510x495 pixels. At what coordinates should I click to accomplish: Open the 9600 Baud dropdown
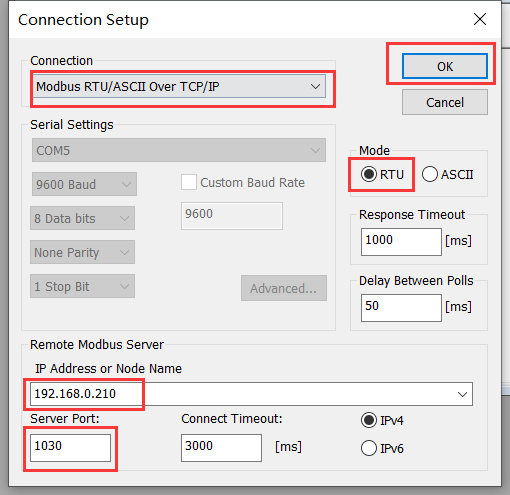[84, 184]
